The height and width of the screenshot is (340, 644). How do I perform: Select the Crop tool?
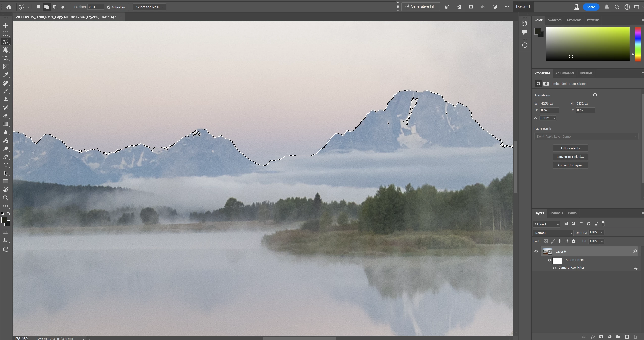[6, 58]
